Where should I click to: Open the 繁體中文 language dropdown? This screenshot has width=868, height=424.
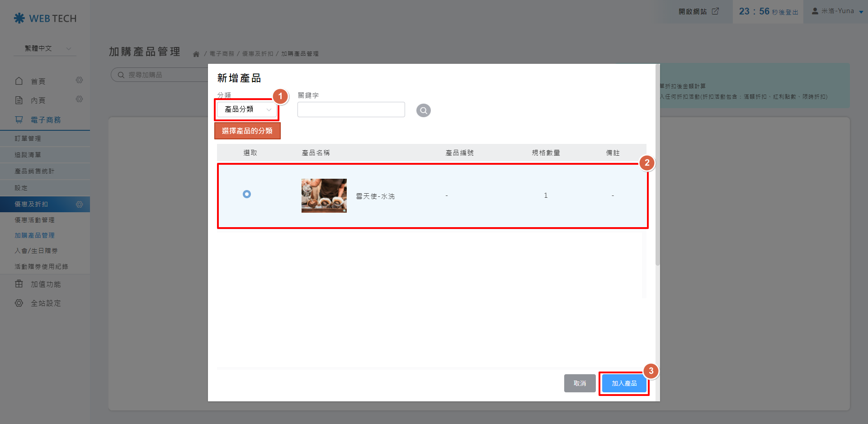[x=45, y=48]
